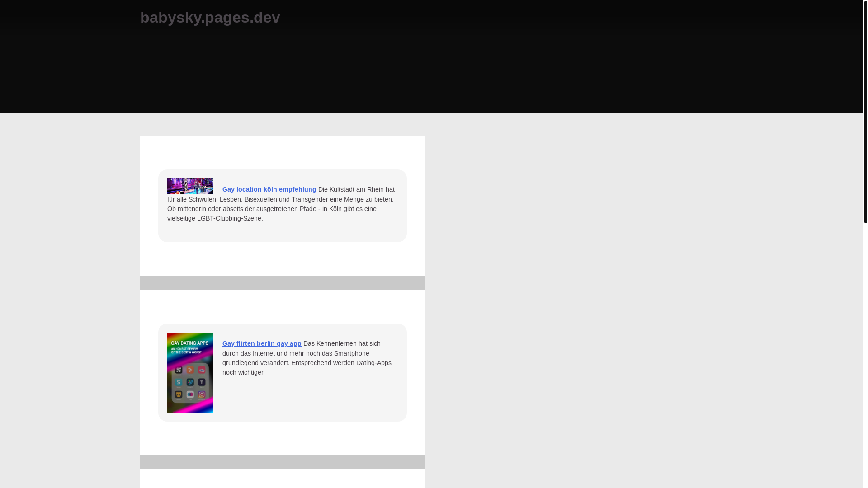
Task: Click the 'Gay Dating Apps' thumbnail image
Action: click(x=190, y=372)
